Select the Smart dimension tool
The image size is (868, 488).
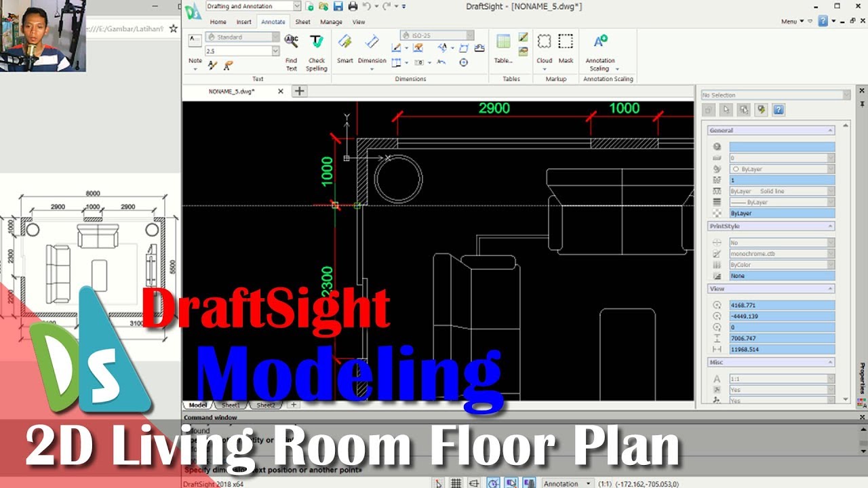pos(345,49)
